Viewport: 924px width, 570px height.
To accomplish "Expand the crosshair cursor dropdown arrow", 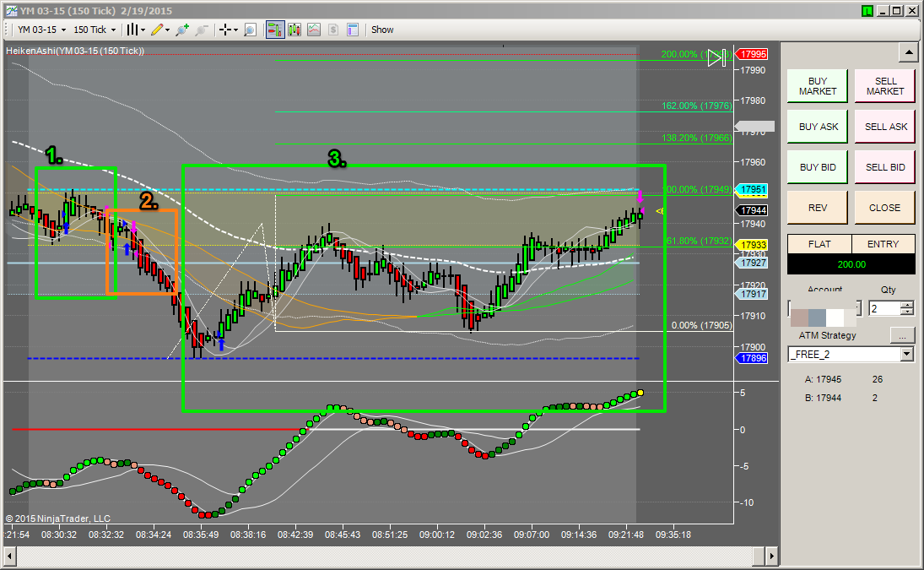I will [235, 30].
